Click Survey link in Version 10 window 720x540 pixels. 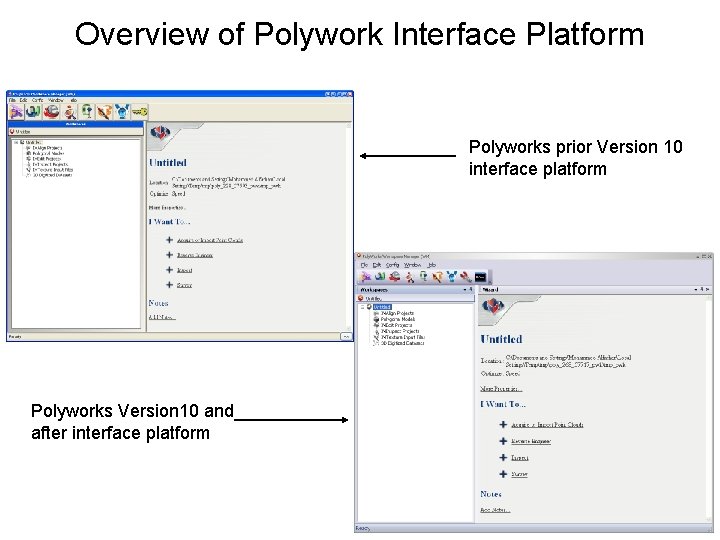519,474
